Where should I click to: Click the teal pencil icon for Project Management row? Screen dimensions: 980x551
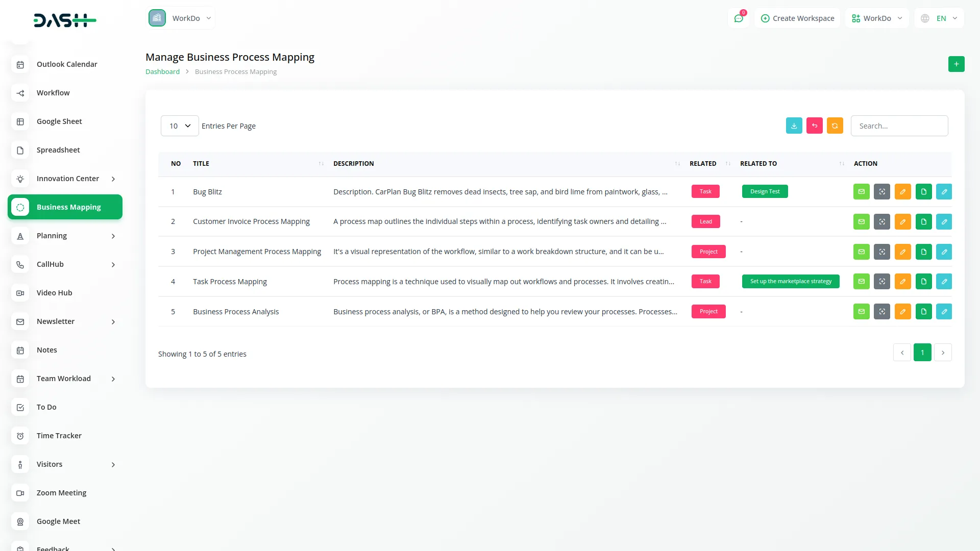tap(944, 252)
